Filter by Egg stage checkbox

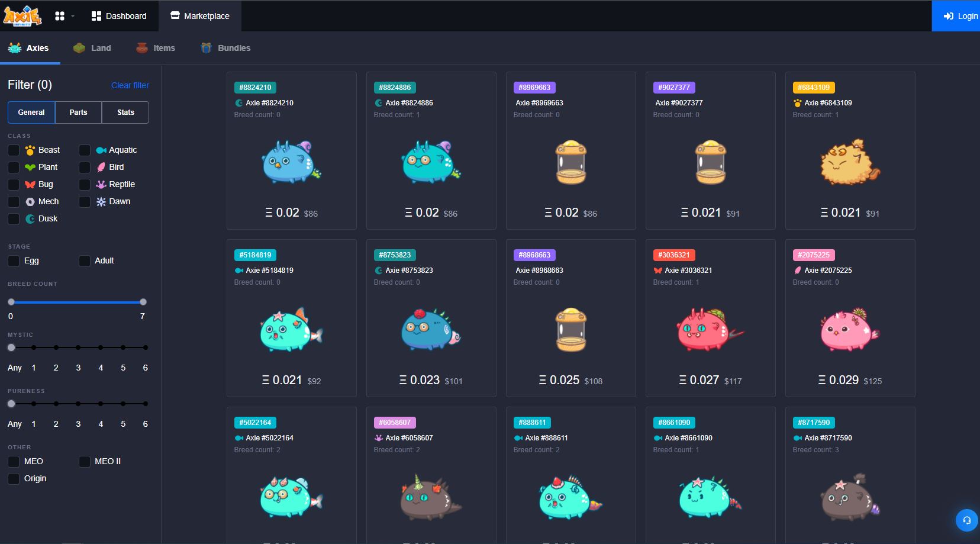(14, 261)
